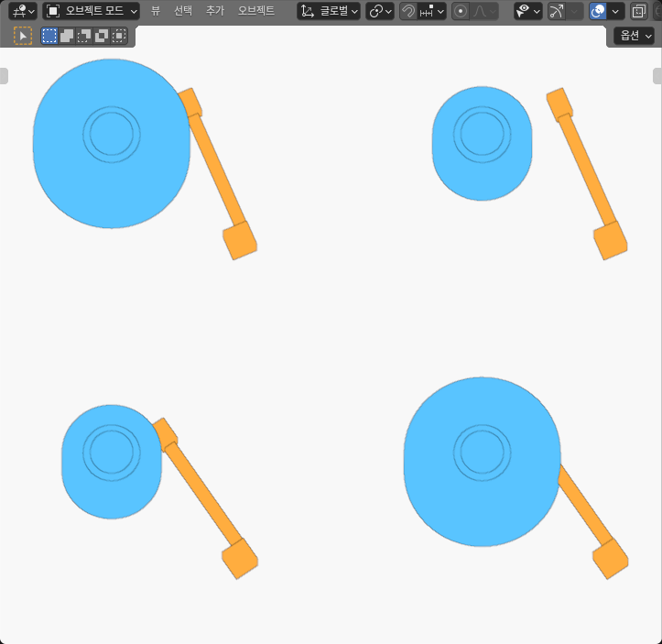Open the 추가 menu
This screenshot has height=644, width=662.
pyautogui.click(x=215, y=11)
